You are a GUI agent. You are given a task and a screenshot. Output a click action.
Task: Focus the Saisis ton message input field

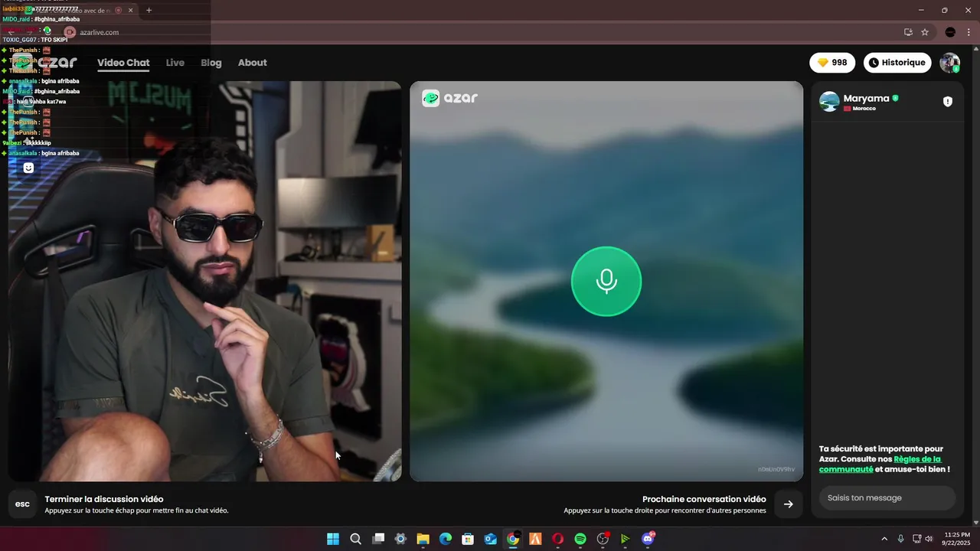click(887, 498)
